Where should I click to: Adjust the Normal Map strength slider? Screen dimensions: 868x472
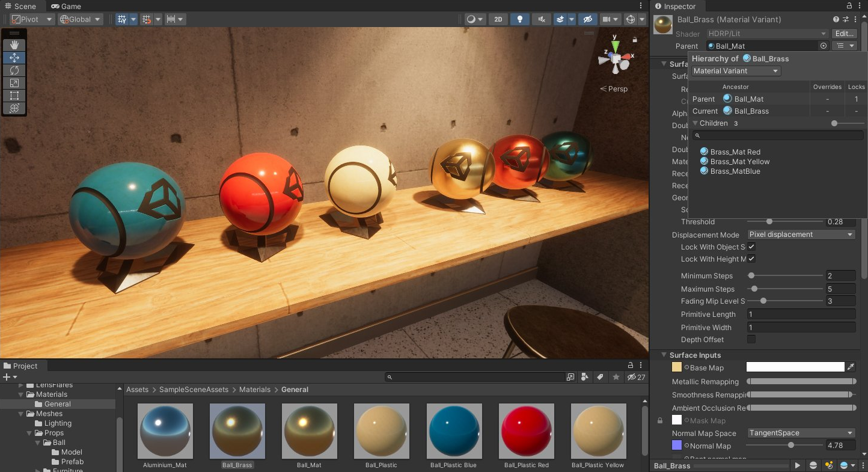coord(791,446)
